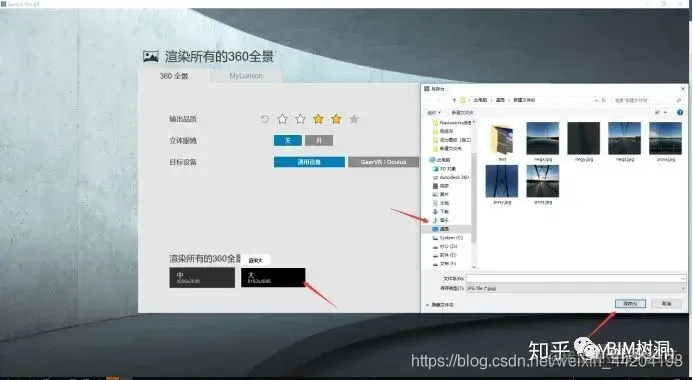Create a folder with 新建文件夹 toolbar button

click(463, 113)
